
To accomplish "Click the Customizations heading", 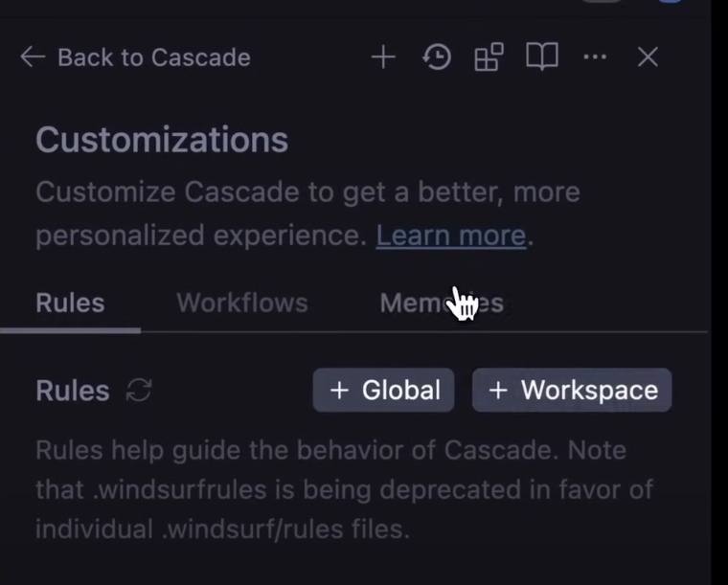I will tap(162, 140).
